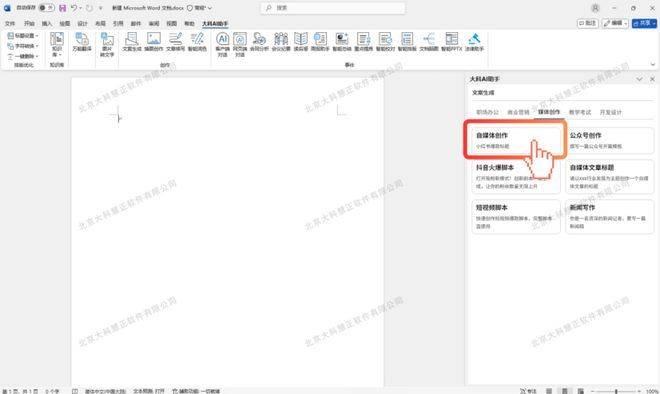
Task: Click the Redo icon in title bar
Action: pos(89,8)
